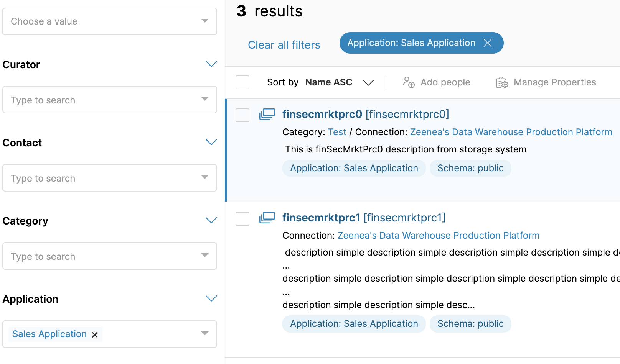Open the Test category link
The width and height of the screenshot is (620, 364).
[x=337, y=132]
